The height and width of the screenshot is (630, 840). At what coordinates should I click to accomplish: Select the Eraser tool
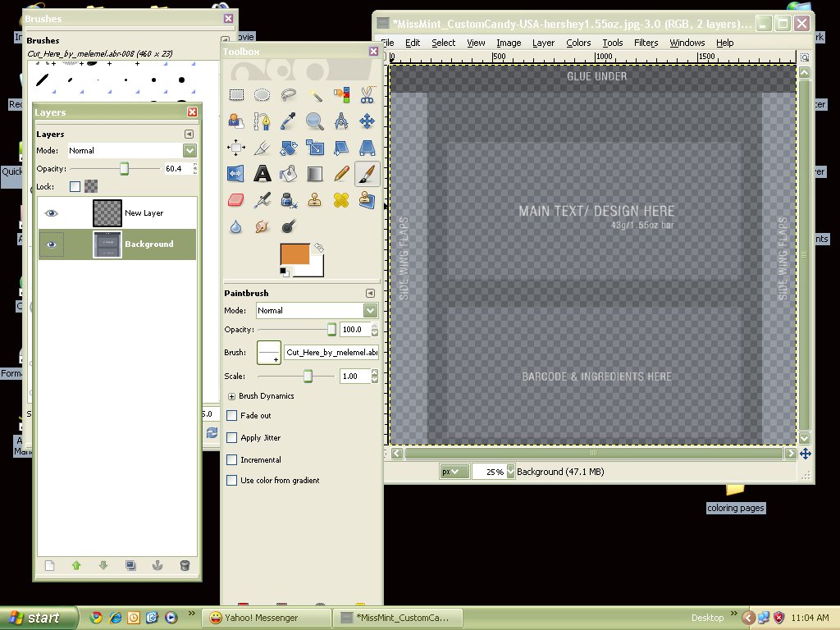tap(236, 200)
